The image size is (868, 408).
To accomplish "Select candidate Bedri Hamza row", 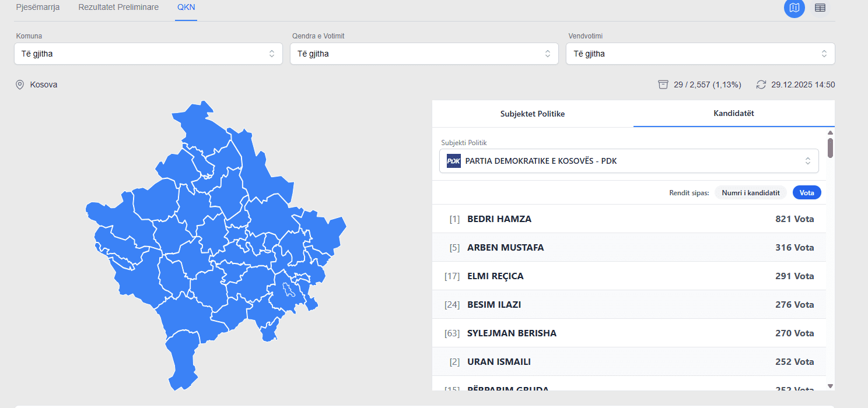I will (629, 219).
